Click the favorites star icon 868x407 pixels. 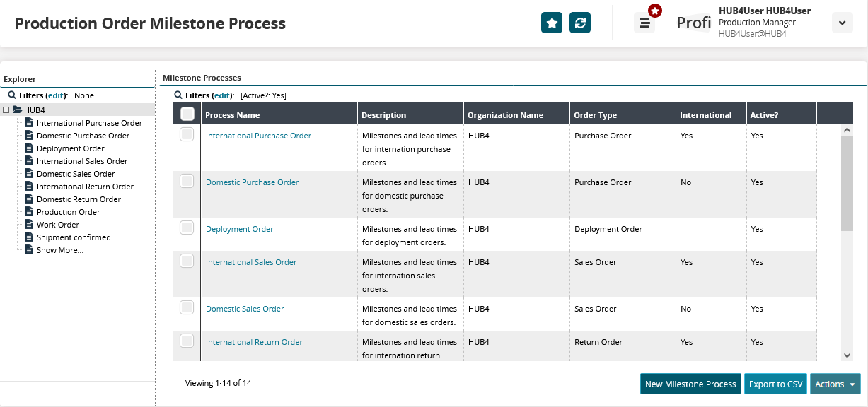coord(552,23)
